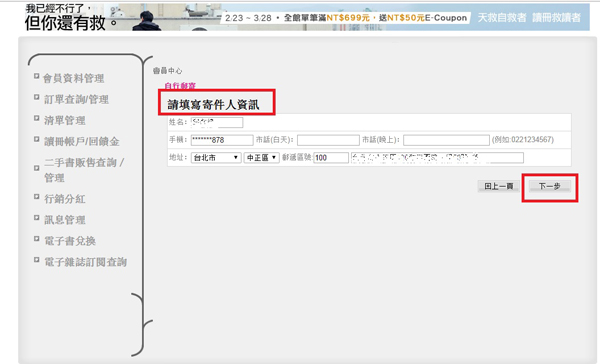Open 會員資料管理 in the sidebar

coord(73,78)
